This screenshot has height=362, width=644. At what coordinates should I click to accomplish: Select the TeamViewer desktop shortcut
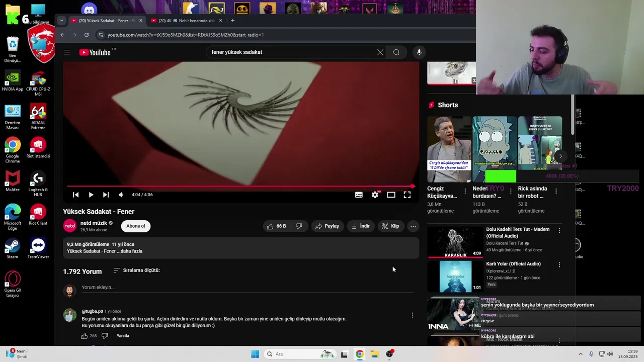pyautogui.click(x=38, y=248)
